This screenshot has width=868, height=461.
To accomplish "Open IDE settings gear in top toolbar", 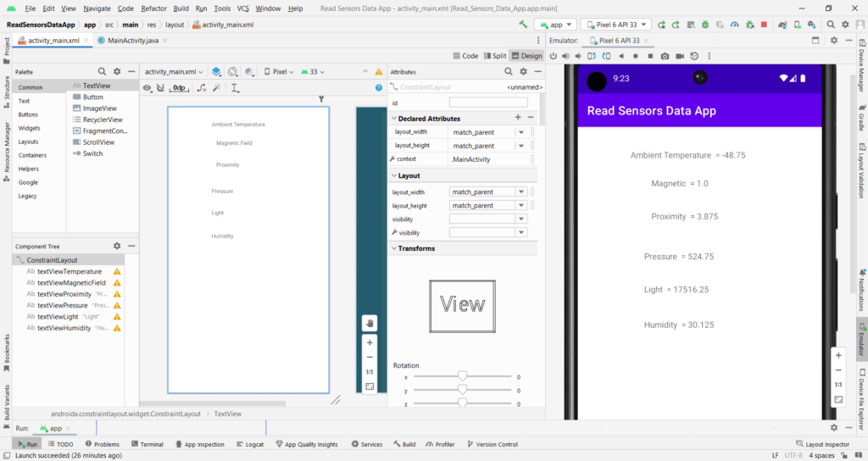I will click(x=845, y=25).
